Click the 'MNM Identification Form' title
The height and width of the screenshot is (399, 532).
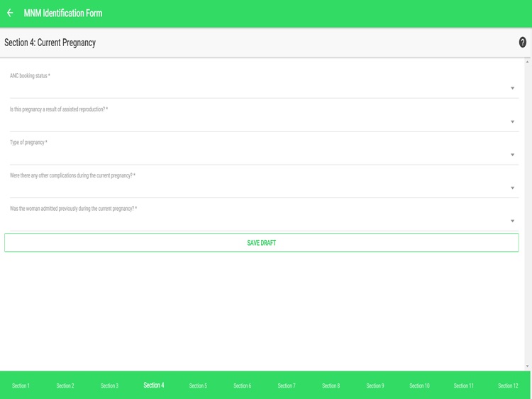tap(63, 13)
